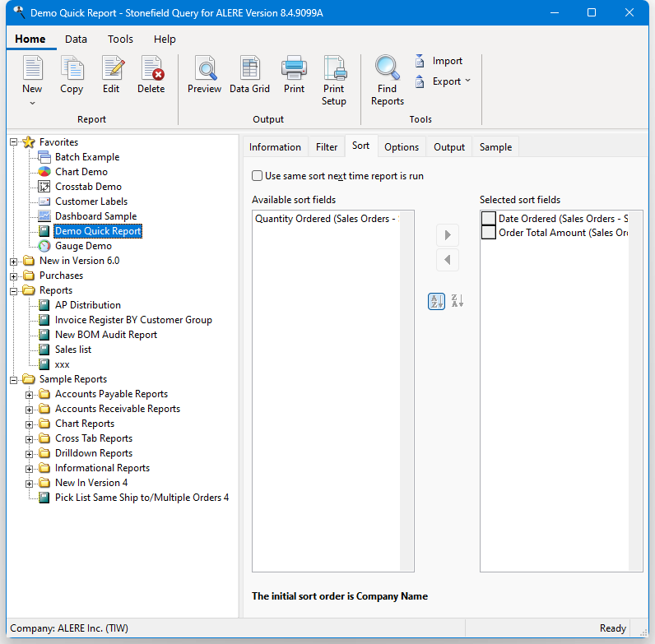
Task: Open the Tools ribbon tab
Action: pos(120,39)
